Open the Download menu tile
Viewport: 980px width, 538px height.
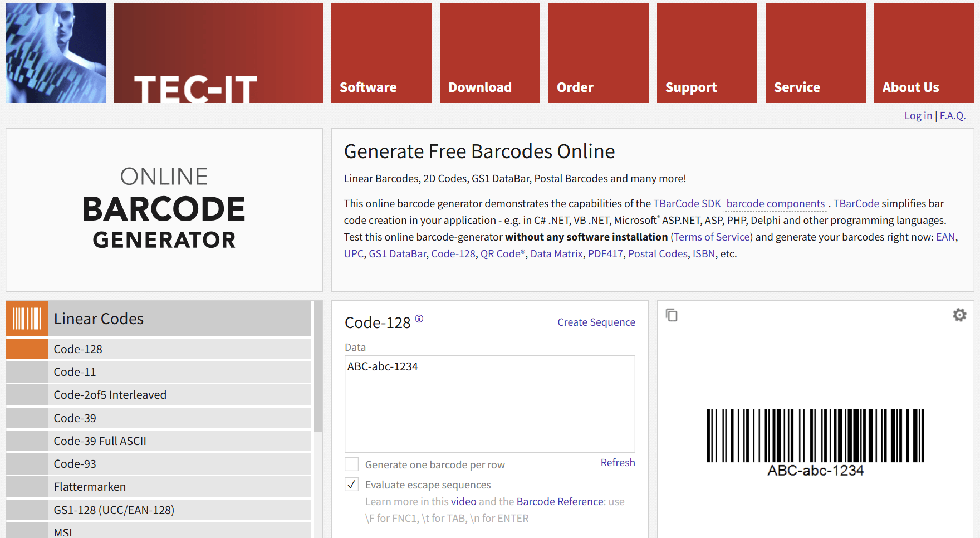click(x=490, y=53)
